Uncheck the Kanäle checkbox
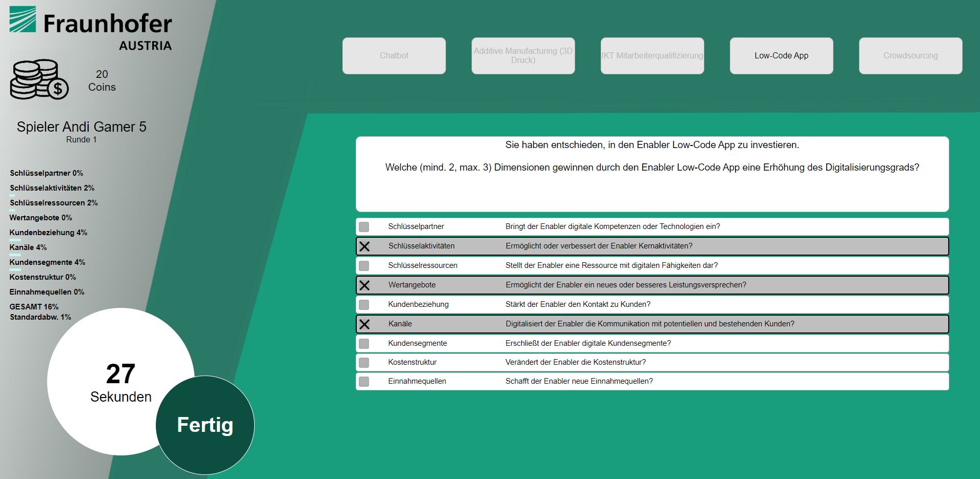Viewport: 980px width, 479px height. click(364, 324)
